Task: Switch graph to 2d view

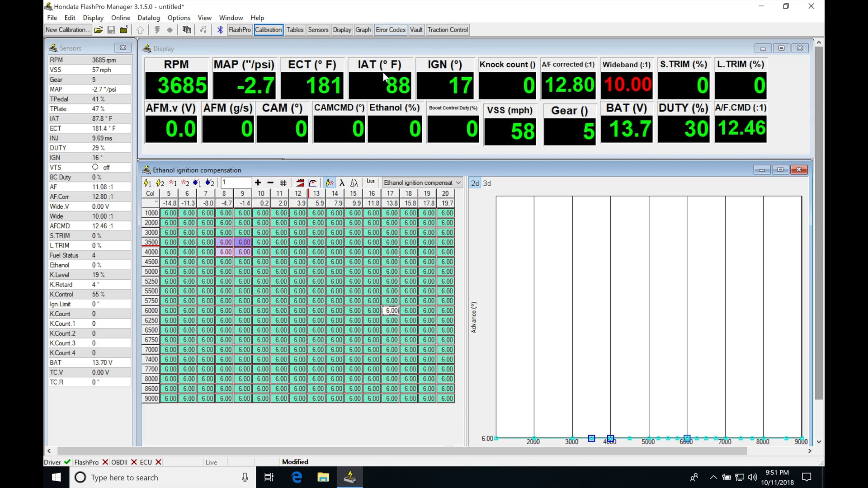Action: tap(475, 183)
